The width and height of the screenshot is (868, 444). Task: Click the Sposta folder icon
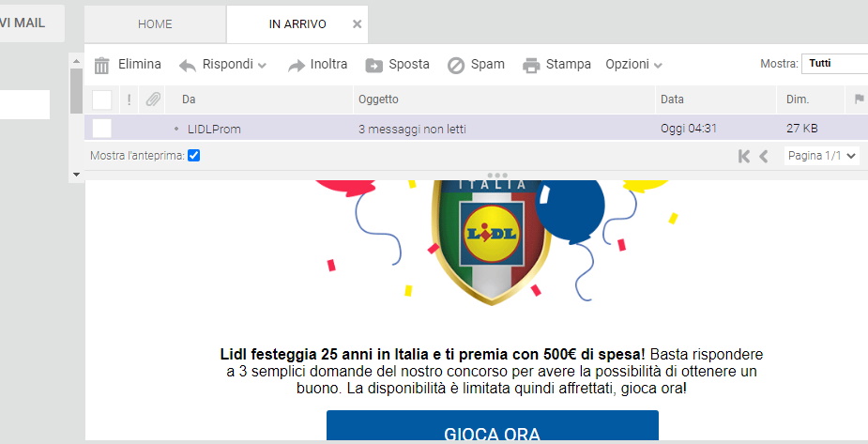coord(374,66)
